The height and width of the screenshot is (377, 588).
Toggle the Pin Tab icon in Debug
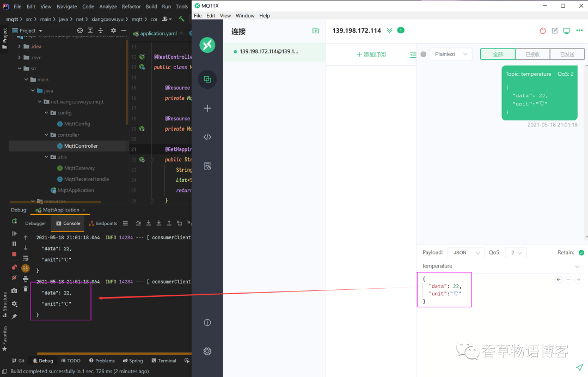click(14, 317)
